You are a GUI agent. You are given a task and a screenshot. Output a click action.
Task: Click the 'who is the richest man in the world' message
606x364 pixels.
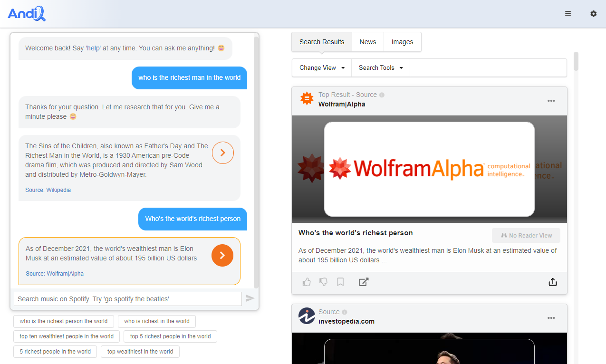point(190,78)
